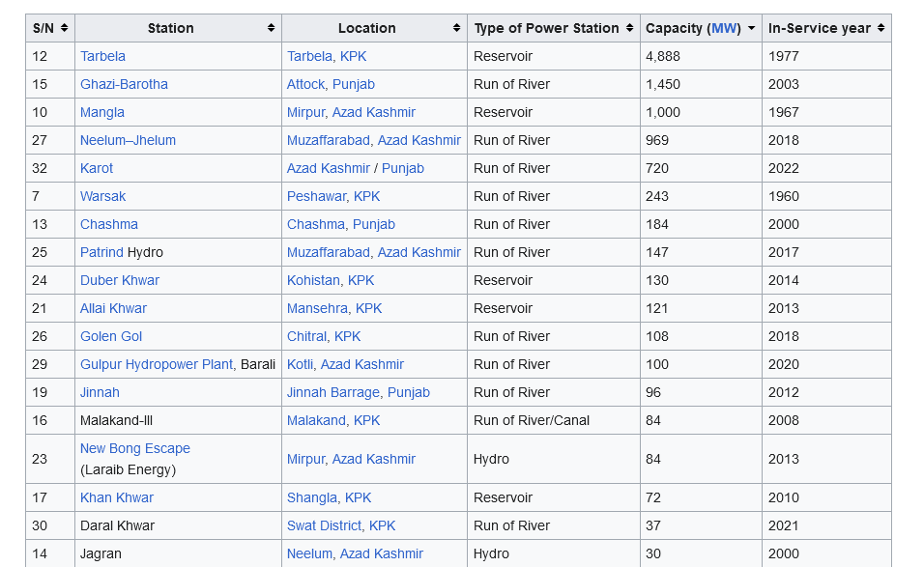This screenshot has height=567, width=924.
Task: Open the Patrind station link
Action: [101, 252]
